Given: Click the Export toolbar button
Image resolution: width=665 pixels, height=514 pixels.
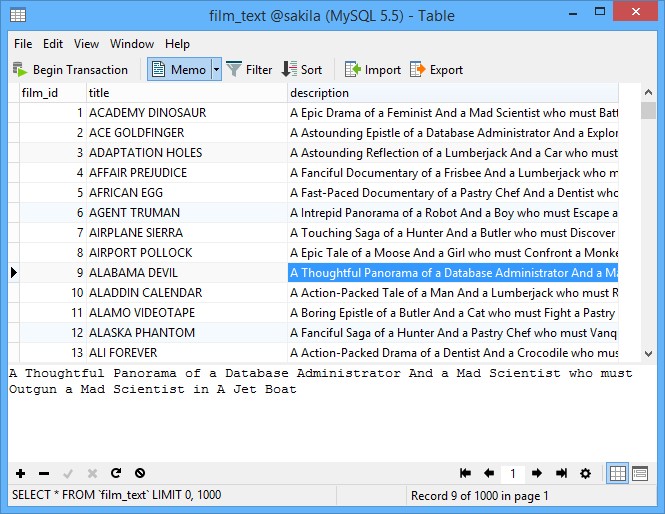Looking at the screenshot, I should click(436, 70).
